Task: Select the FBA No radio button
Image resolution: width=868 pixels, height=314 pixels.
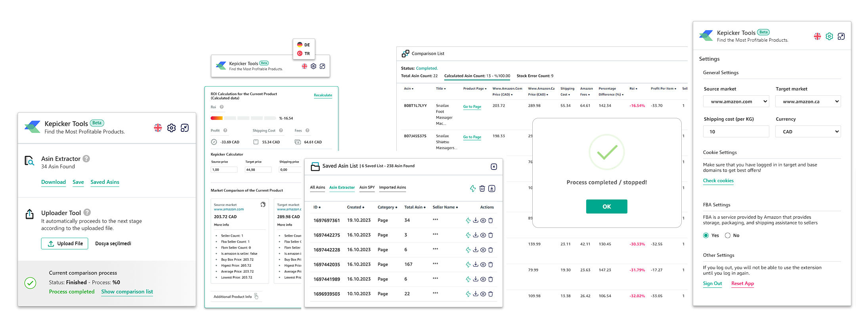Action: [x=728, y=235]
